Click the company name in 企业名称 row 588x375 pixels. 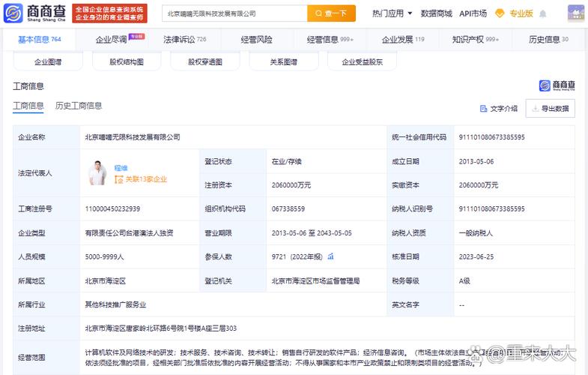click(133, 137)
